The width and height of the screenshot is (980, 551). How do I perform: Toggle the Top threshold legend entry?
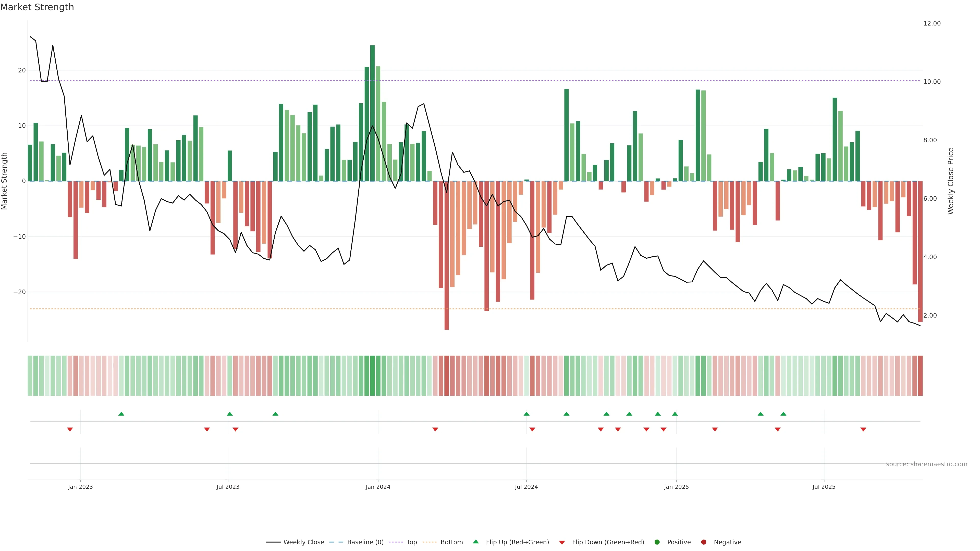pyautogui.click(x=411, y=542)
